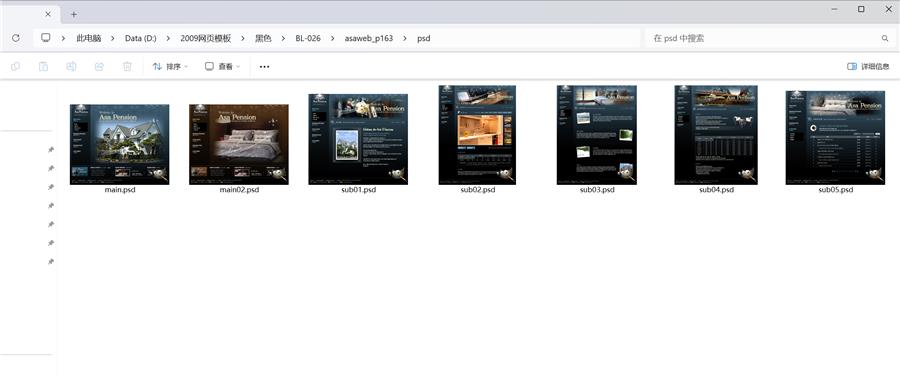This screenshot has width=900, height=380.
Task: Click the This PC monitor icon in the address bar
Action: 45,38
